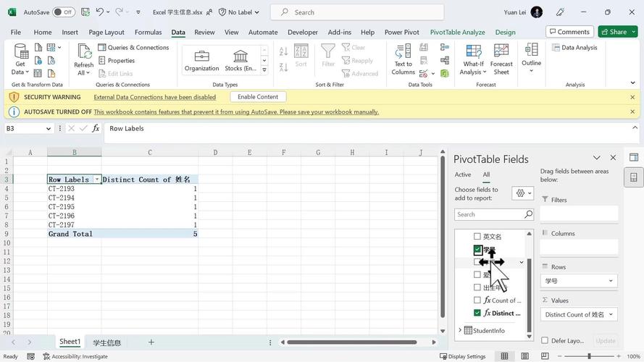
Task: Choose the Organization data type
Action: click(x=201, y=60)
